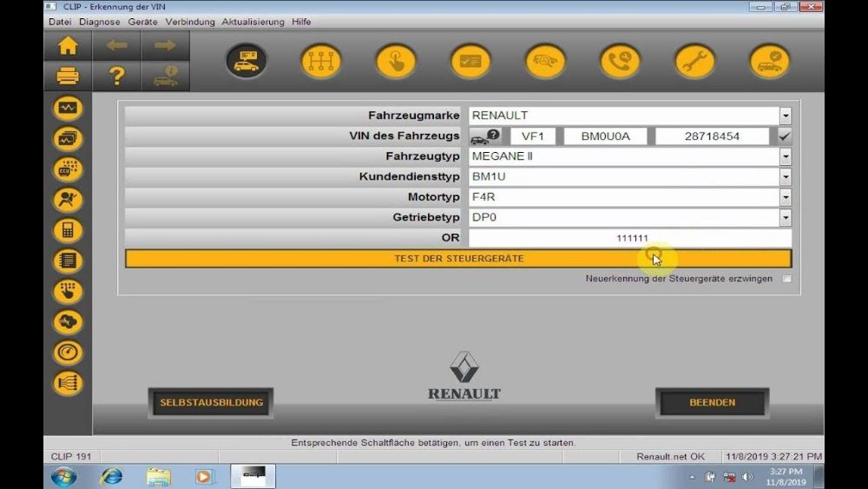868x489 pixels.
Task: Open File Explorer from taskbar
Action: (x=159, y=477)
